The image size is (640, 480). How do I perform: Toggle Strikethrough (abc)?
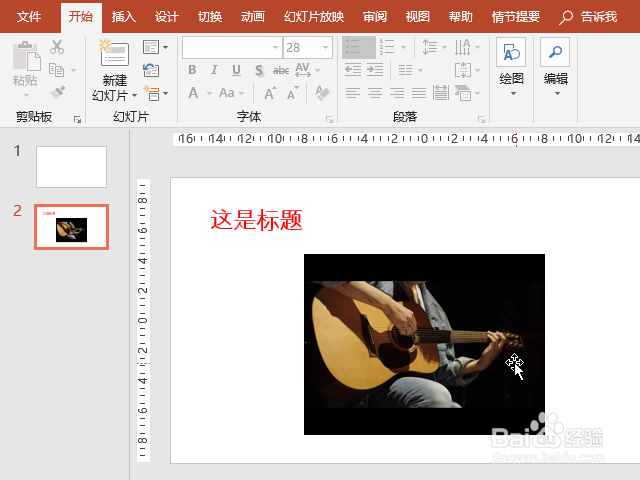point(281,70)
